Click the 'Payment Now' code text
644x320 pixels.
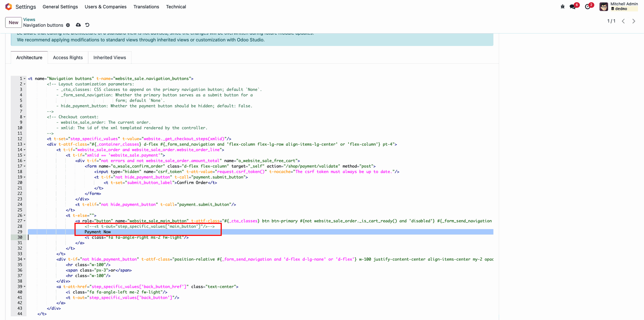tap(98, 232)
